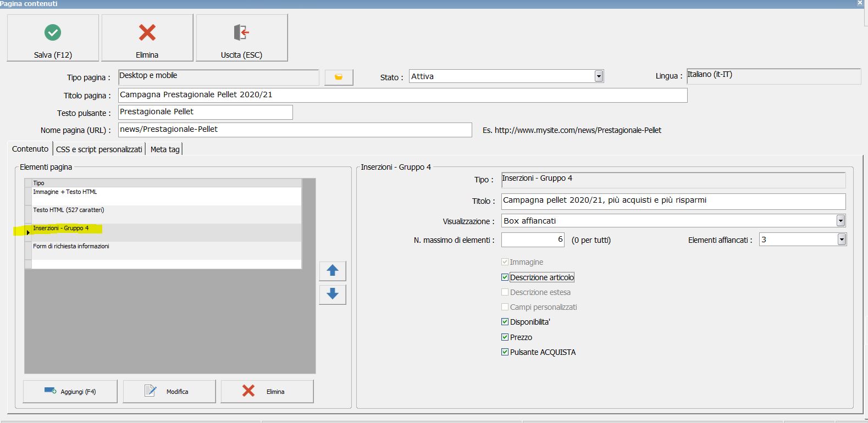Viewport: 868px width, 423px height.
Task: Click the Tipo pagina field showing Desktop e mobile
Action: click(219, 77)
